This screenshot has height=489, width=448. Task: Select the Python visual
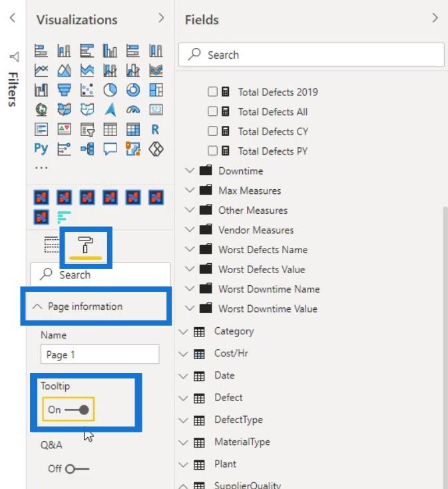(41, 149)
